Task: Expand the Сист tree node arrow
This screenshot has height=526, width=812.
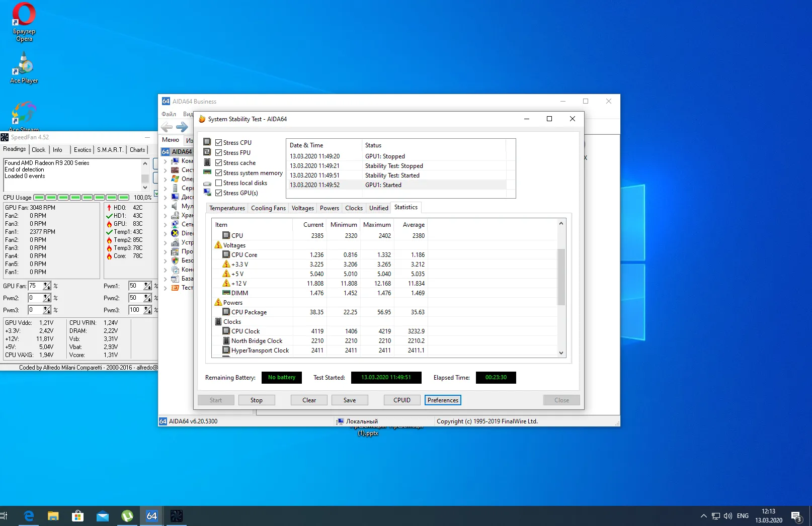Action: (x=165, y=170)
